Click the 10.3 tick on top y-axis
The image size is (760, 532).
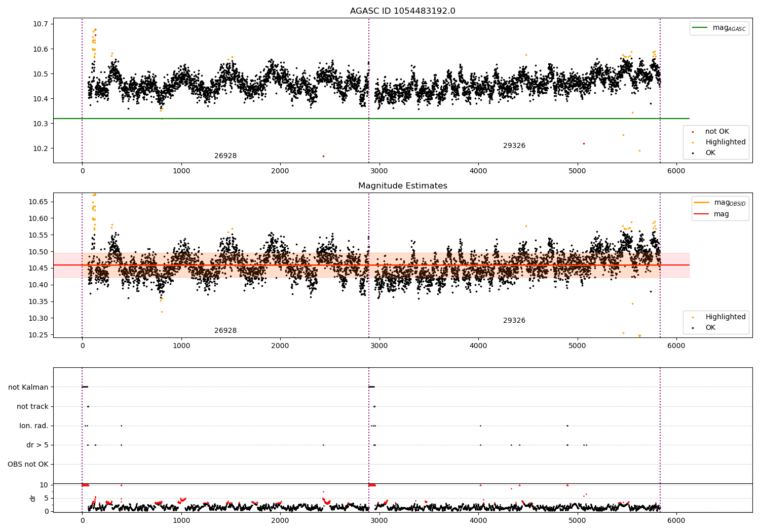point(40,124)
